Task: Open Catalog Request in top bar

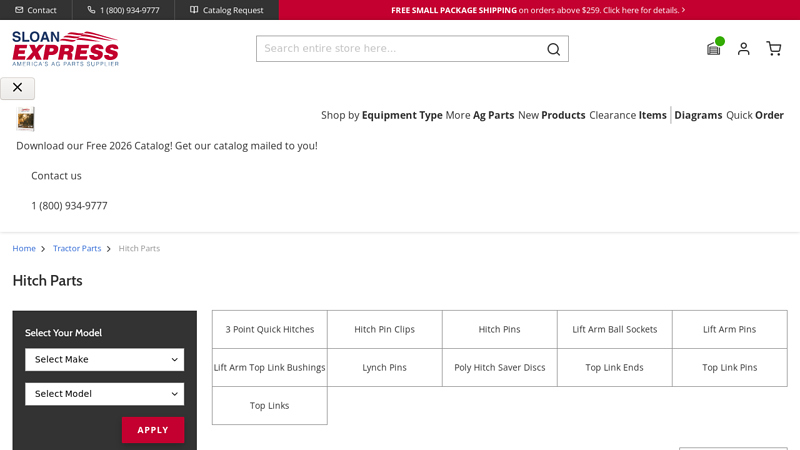Action: [x=227, y=10]
